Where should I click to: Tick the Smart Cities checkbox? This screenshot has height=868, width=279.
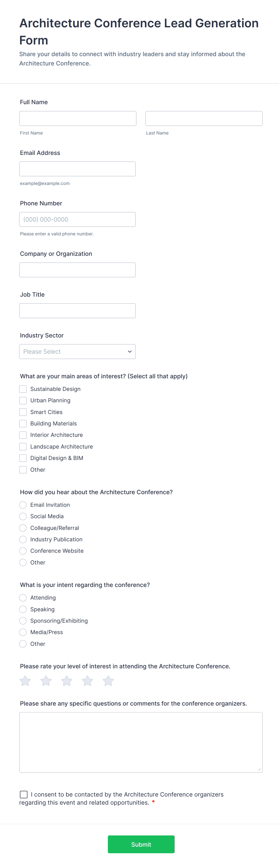(23, 412)
